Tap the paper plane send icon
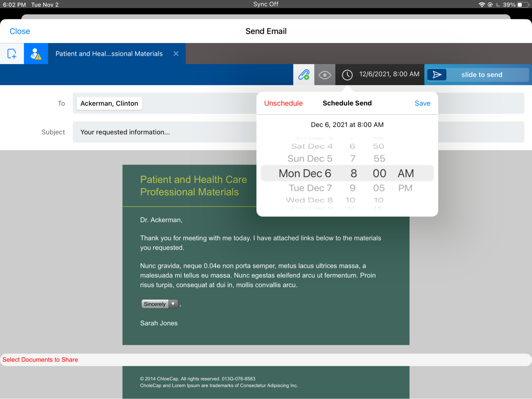 [x=437, y=75]
